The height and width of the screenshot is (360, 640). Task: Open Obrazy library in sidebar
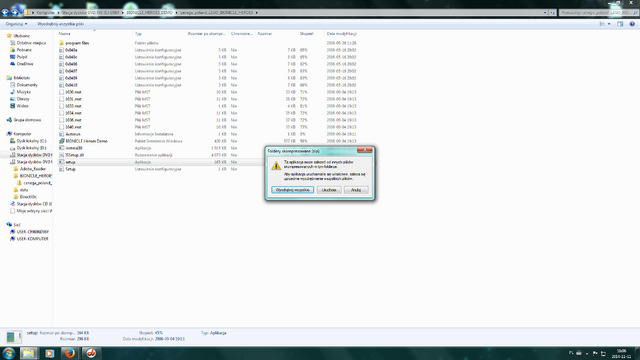coord(23,99)
